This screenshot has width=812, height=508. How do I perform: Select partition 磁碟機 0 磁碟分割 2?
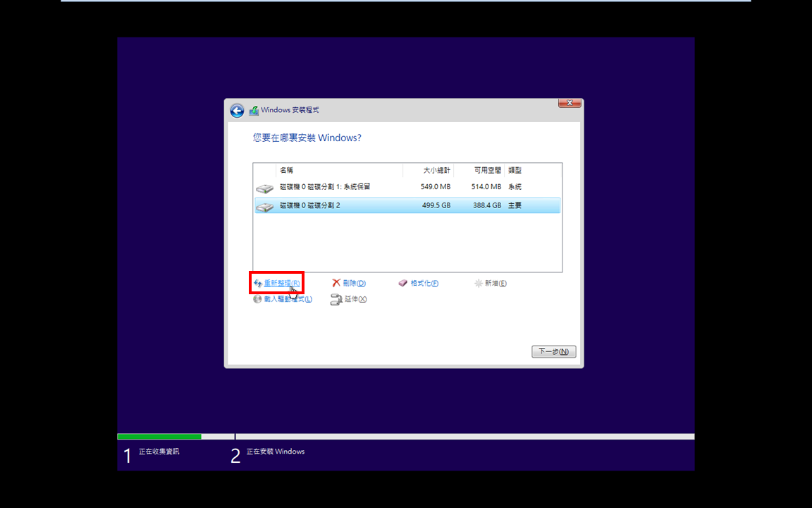pos(407,205)
